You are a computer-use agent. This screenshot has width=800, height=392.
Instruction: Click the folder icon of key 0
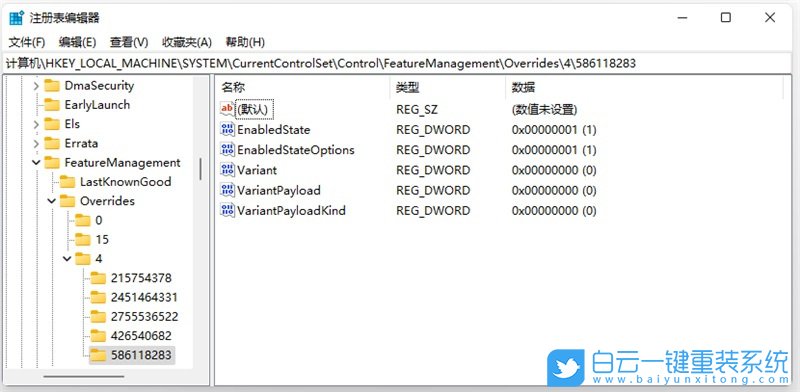(x=83, y=220)
